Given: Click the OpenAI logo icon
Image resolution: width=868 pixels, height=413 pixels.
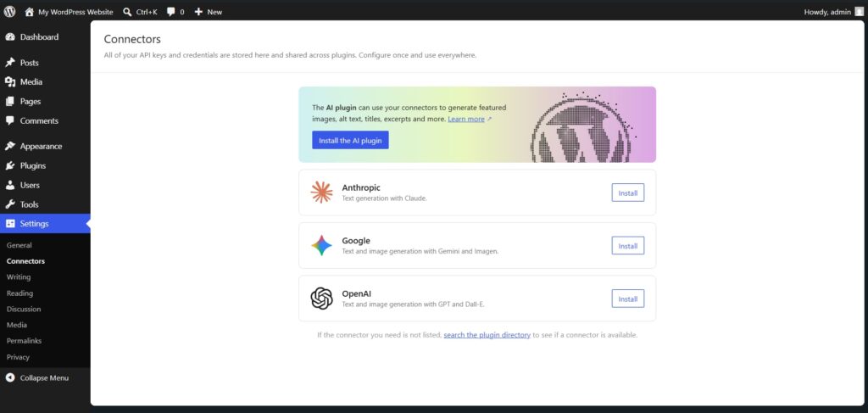Looking at the screenshot, I should tap(321, 299).
